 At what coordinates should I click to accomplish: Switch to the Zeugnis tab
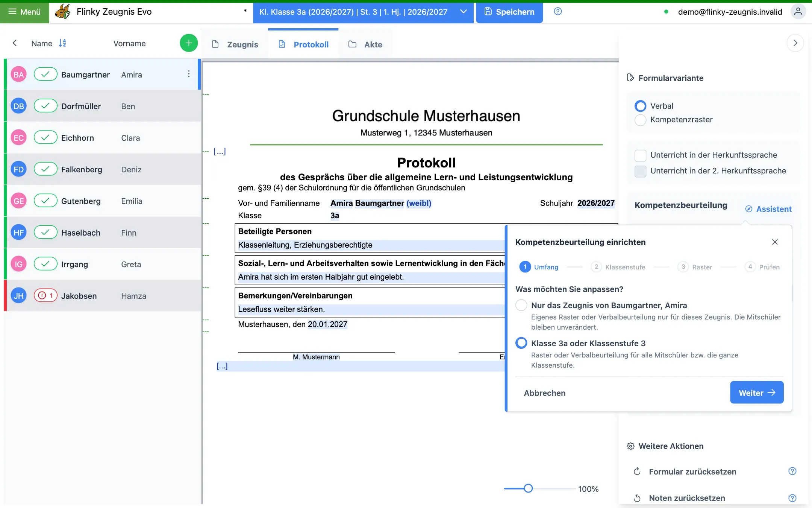coord(235,44)
